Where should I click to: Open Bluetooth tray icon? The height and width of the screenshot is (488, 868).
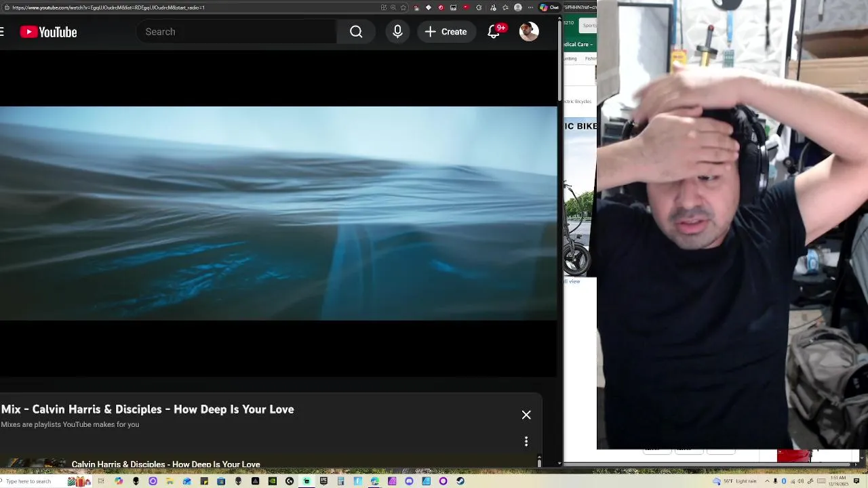[784, 481]
